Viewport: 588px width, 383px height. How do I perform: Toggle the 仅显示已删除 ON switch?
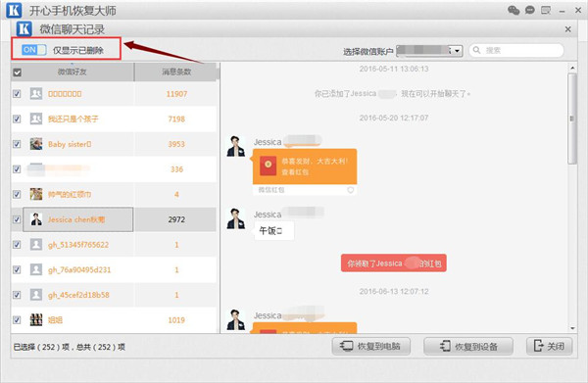tap(33, 50)
